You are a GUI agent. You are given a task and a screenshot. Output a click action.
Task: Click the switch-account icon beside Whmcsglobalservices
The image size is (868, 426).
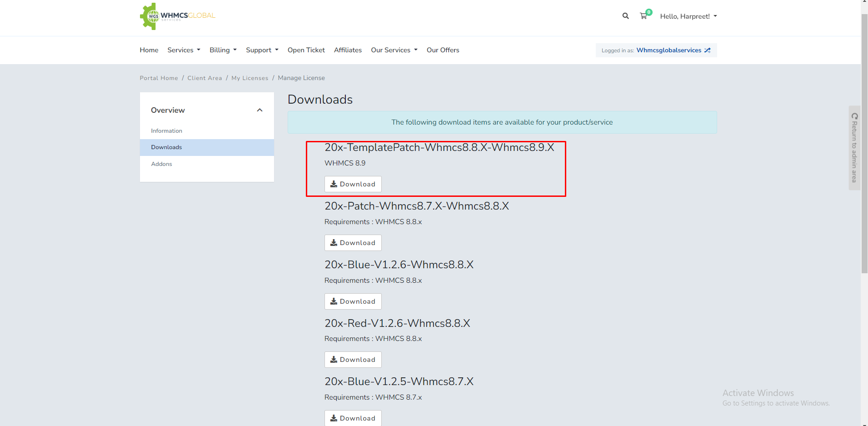(708, 50)
